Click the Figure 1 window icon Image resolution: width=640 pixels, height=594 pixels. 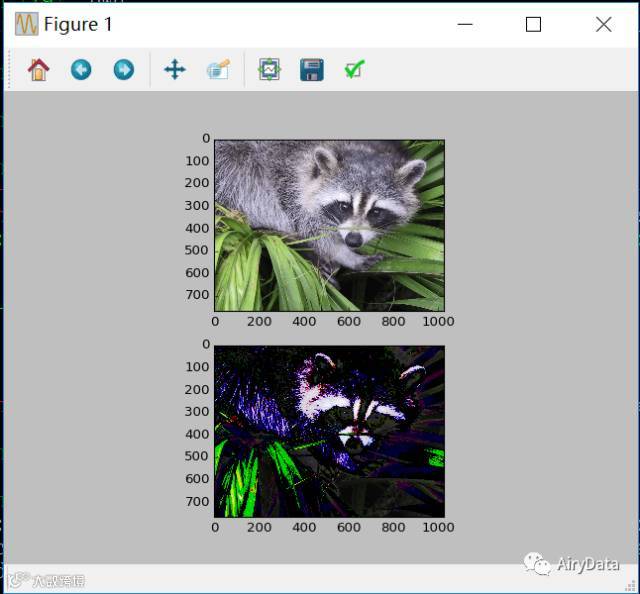click(x=27, y=24)
